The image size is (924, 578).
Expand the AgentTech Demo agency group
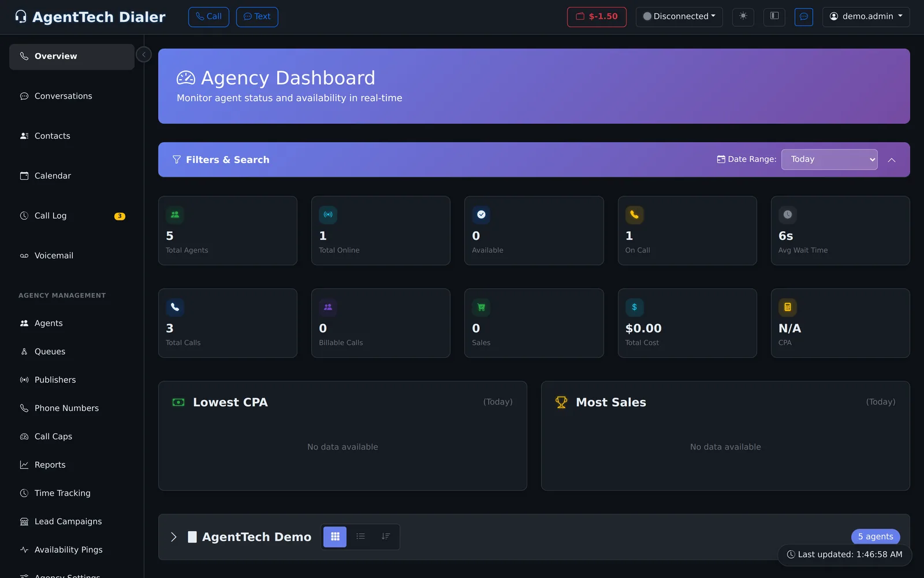click(x=174, y=537)
